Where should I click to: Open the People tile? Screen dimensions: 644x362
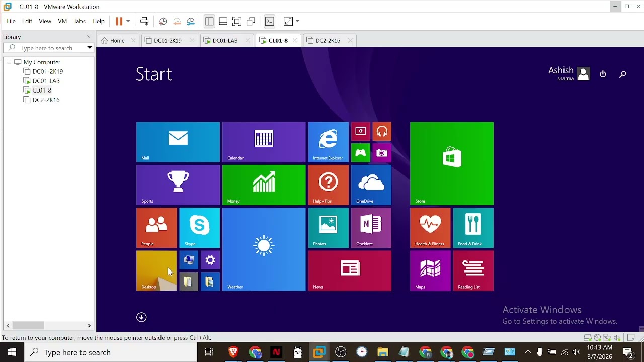(156, 228)
